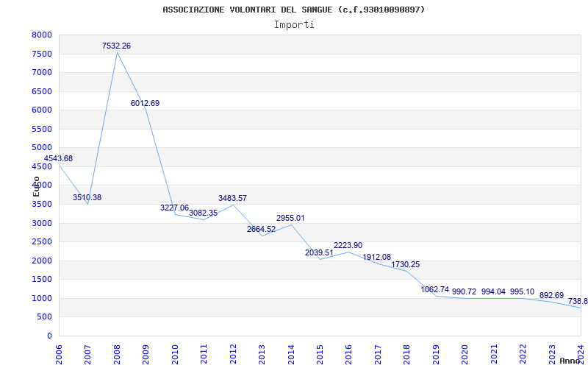Click the 2012 year label on x-axis
The width and height of the screenshot is (588, 368).
233,355
